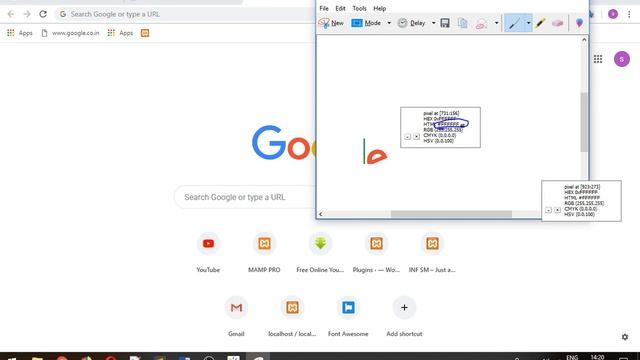Click RGB value under 'pixel at [923:273]'
The image size is (640, 360).
point(584,203)
